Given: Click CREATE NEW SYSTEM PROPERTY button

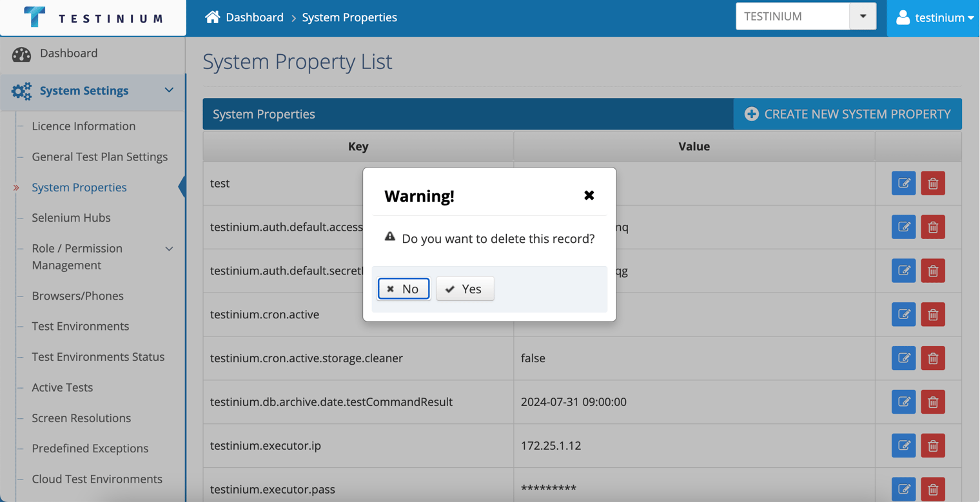Looking at the screenshot, I should click(x=847, y=114).
